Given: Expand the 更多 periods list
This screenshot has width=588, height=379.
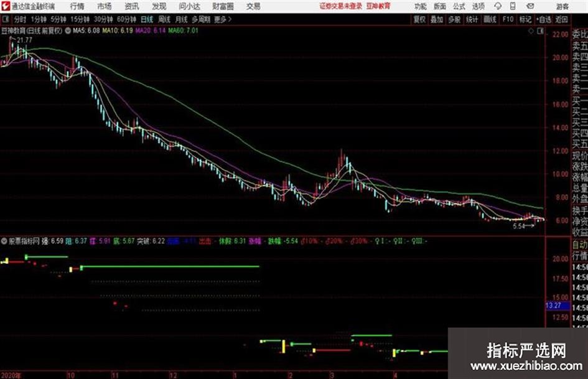Looking at the screenshot, I should pos(223,19).
